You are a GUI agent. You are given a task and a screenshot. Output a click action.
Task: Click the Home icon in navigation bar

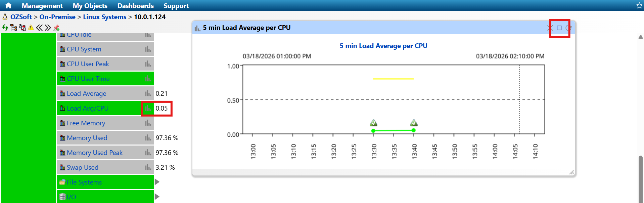click(8, 6)
